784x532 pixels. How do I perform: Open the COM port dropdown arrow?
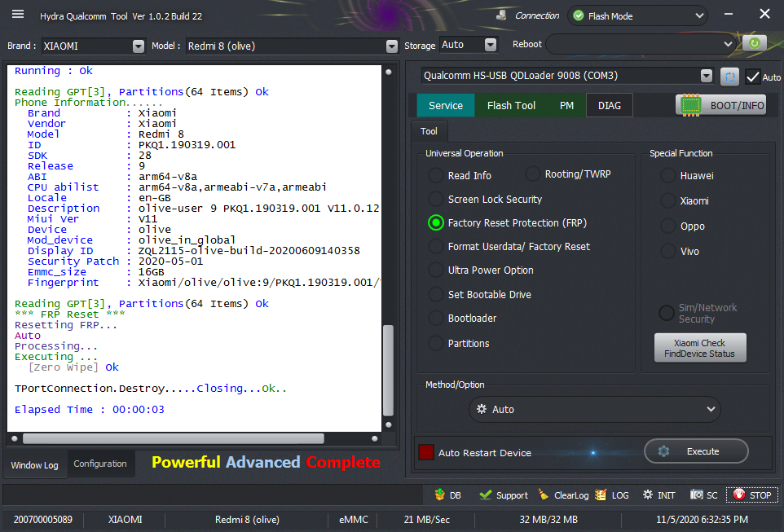pos(706,76)
